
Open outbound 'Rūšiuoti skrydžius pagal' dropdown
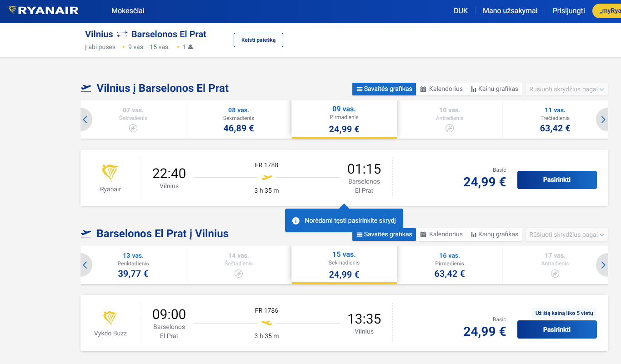point(566,89)
